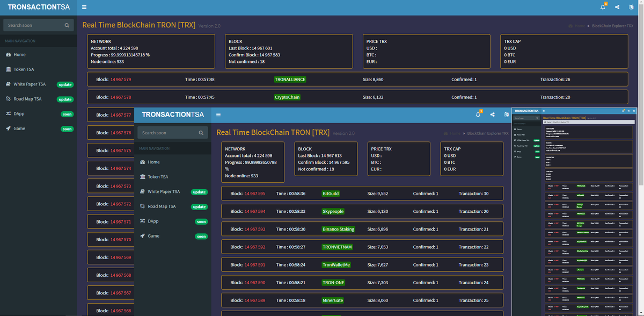
Task: Click 'Last Block : 14 967 601' in the back page
Action: pos(250,48)
